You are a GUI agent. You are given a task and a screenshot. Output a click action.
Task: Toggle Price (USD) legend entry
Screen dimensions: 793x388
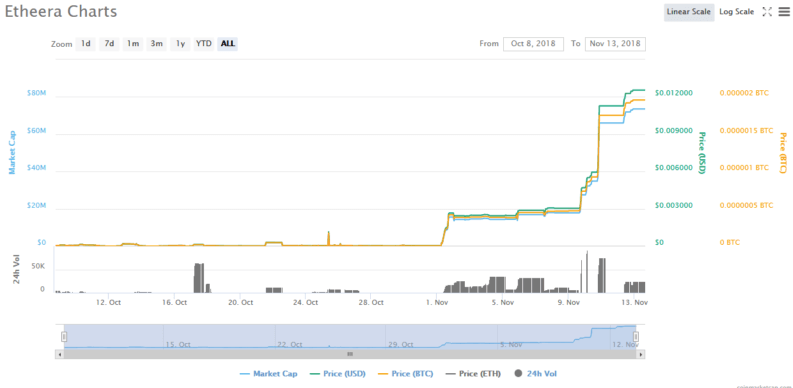337,374
